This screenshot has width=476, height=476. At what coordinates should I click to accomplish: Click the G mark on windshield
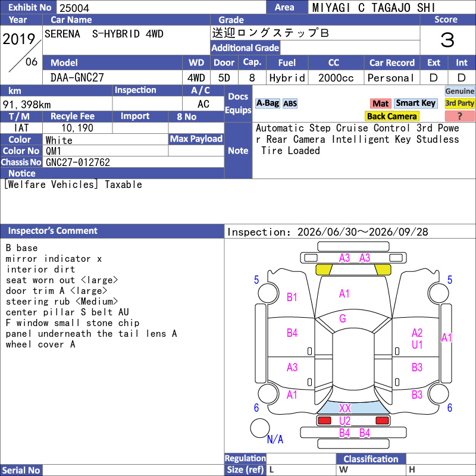coord(343,318)
